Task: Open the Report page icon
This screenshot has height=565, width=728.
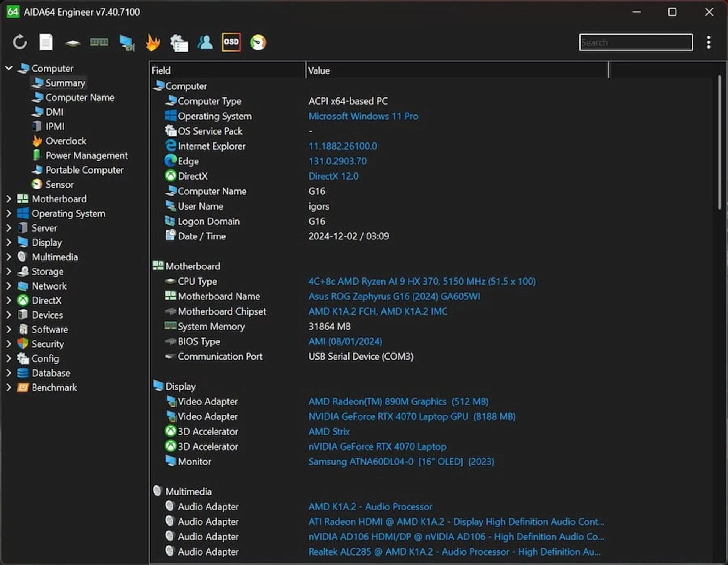Action: coord(46,42)
